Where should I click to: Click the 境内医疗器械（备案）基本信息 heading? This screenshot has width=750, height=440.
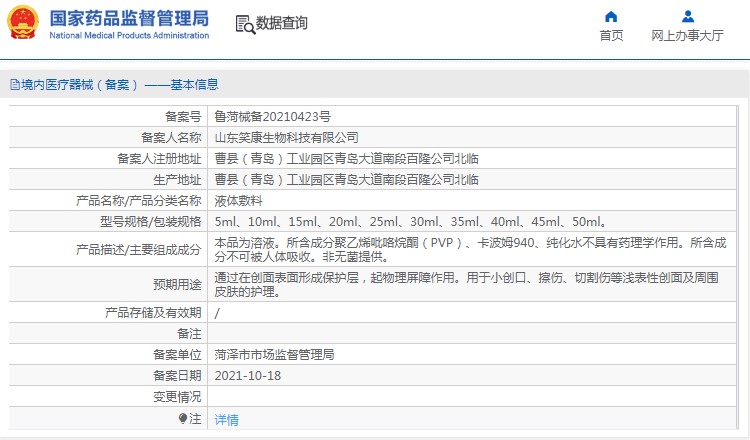click(x=120, y=85)
